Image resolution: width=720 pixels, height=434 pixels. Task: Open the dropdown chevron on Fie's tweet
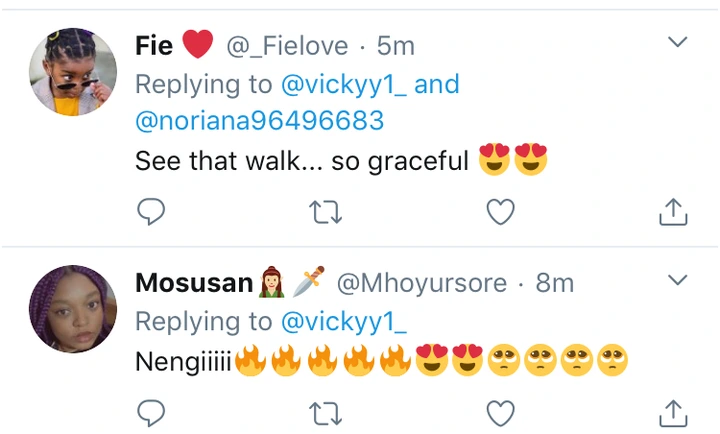click(677, 43)
